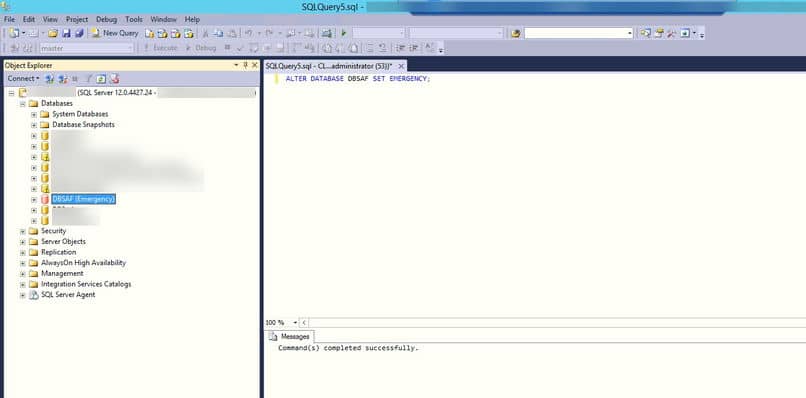
Task: Open the View menu
Action: (x=50, y=20)
